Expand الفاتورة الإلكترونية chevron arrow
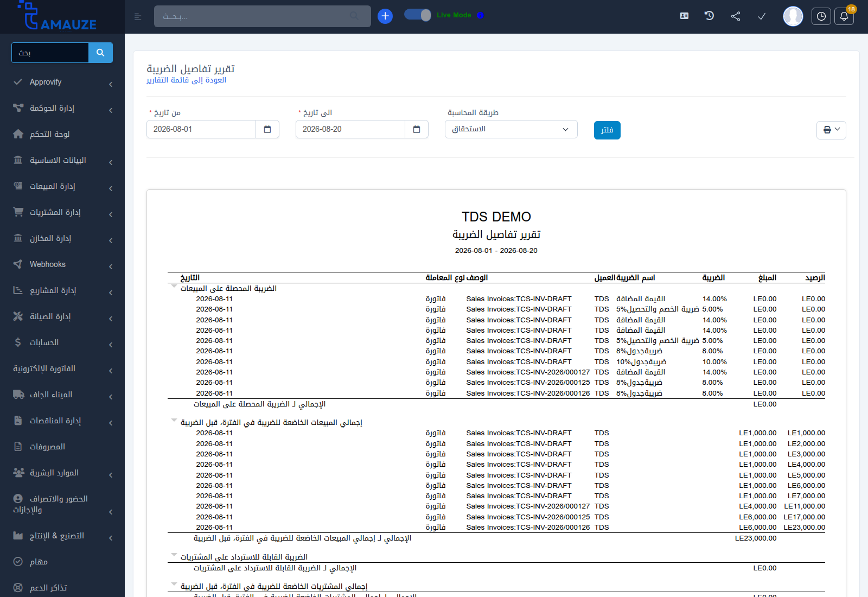Viewport: 868px width, 597px height. [111, 371]
